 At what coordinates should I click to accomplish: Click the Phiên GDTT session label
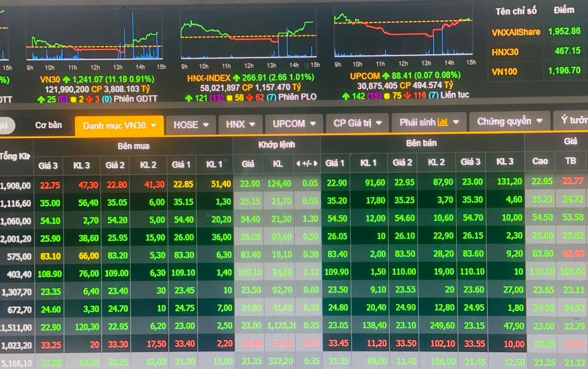pyautogui.click(x=136, y=98)
